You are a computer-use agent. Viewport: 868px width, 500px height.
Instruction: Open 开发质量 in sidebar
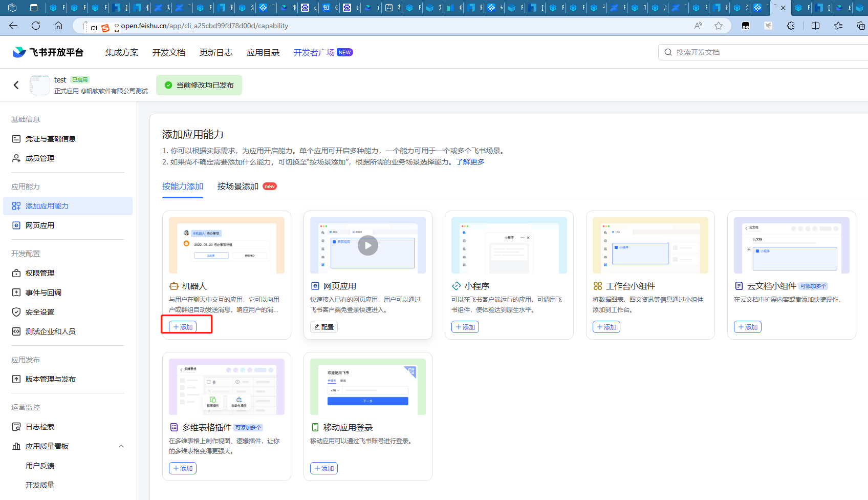point(40,485)
